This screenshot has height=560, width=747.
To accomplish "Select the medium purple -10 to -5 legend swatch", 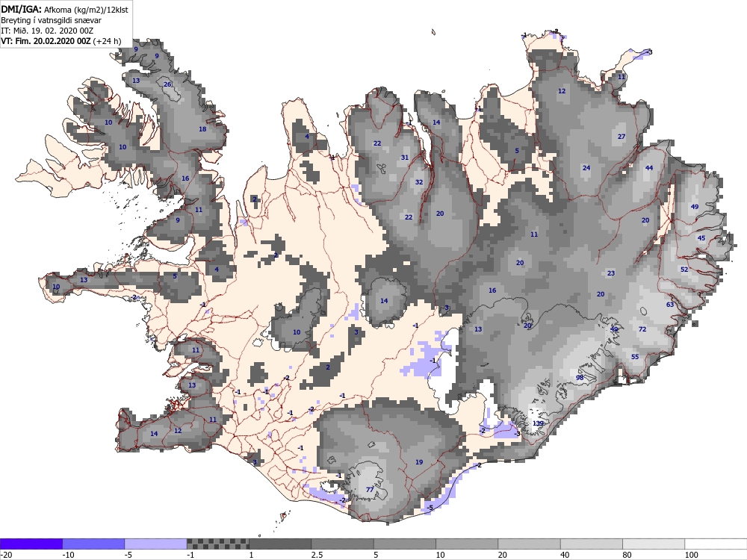I will tap(93, 544).
